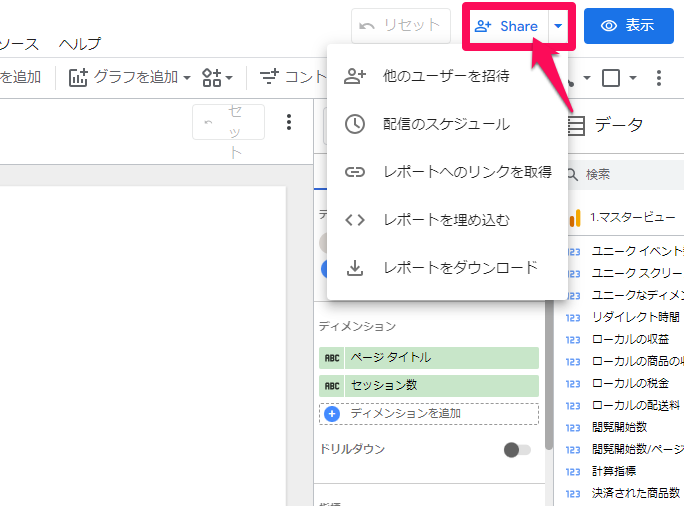Click the リセット reset button in header
The height and width of the screenshot is (506, 684).
pyautogui.click(x=400, y=26)
